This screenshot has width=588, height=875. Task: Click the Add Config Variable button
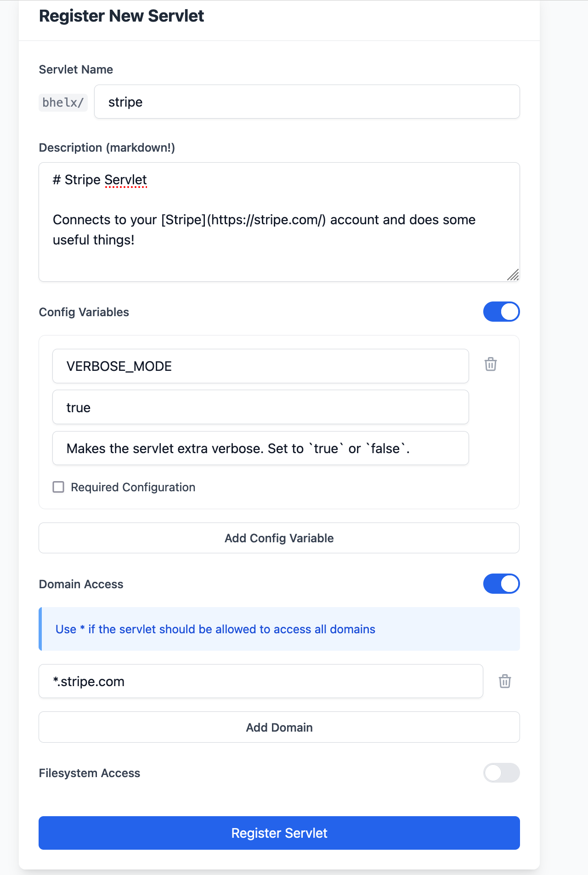(x=279, y=538)
